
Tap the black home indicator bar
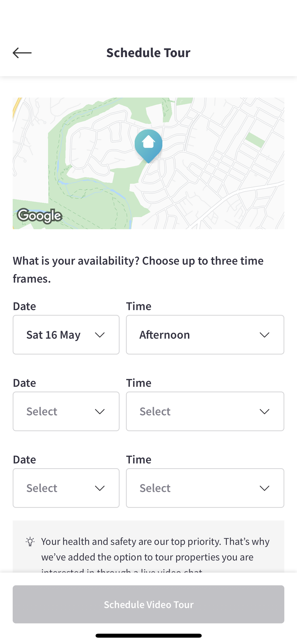click(x=148, y=636)
